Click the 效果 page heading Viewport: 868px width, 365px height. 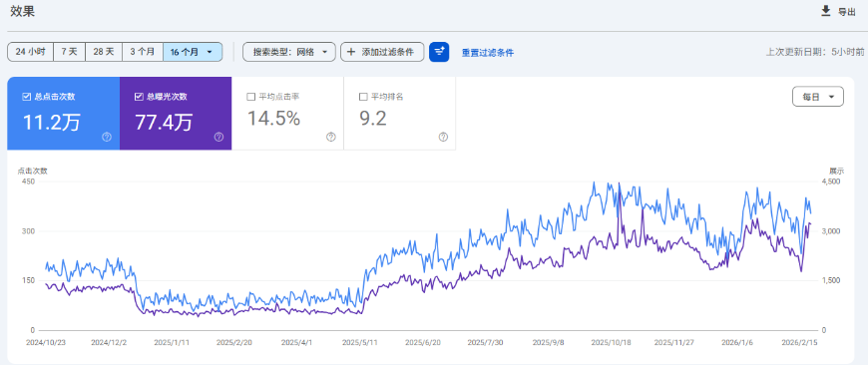23,12
